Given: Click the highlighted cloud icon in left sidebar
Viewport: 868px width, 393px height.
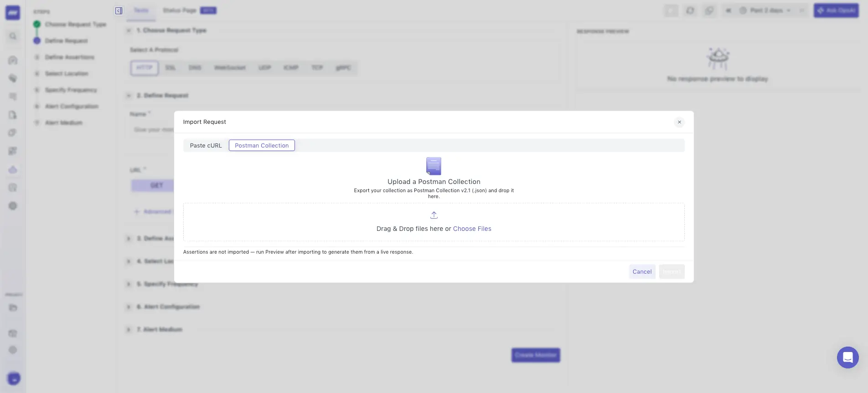Looking at the screenshot, I should pos(13,170).
